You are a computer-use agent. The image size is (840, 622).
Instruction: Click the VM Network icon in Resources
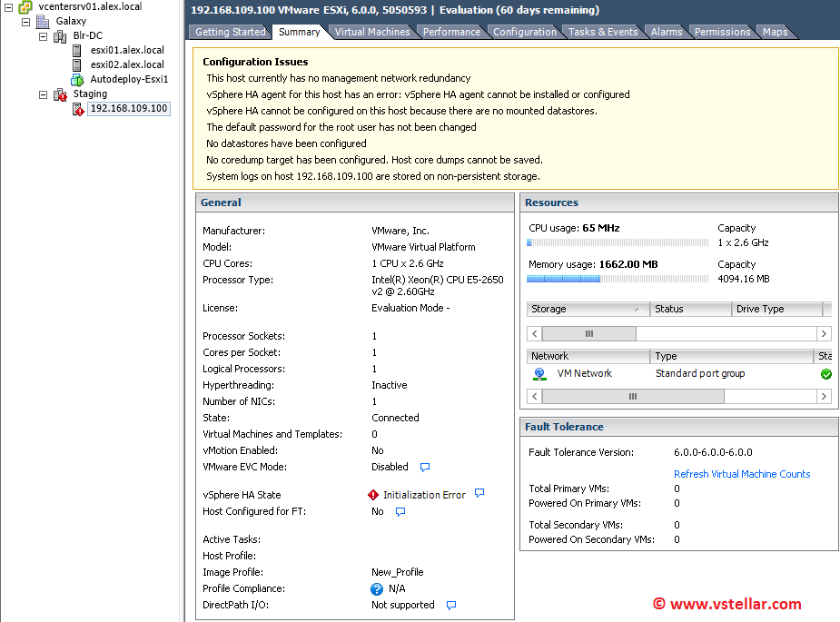point(539,373)
